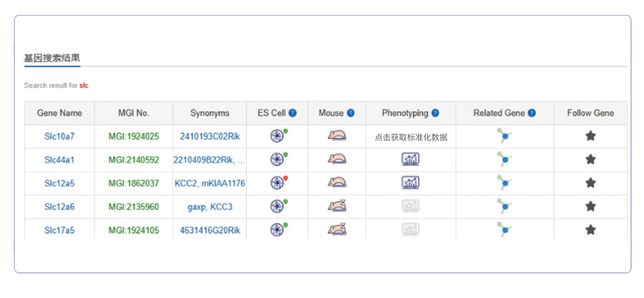This screenshot has height=298, width=644.
Task: Open Related Gene network for Slc10a7
Action: tap(505, 136)
